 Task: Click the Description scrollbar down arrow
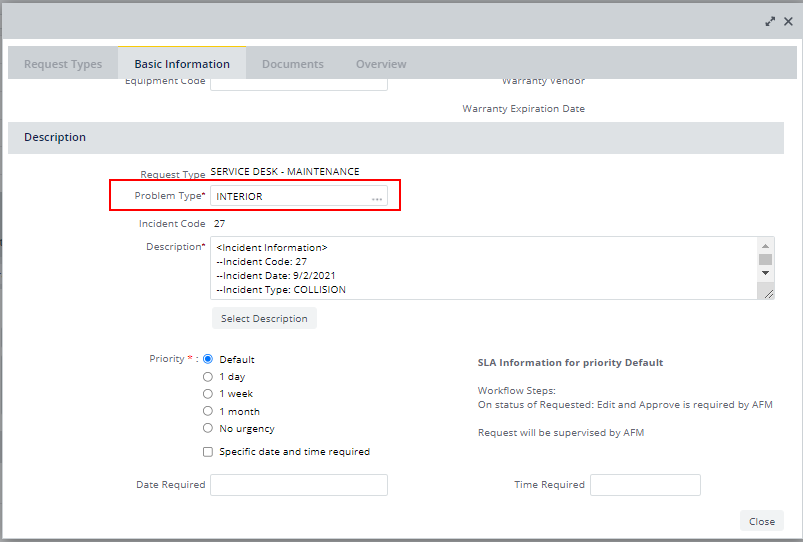click(765, 273)
